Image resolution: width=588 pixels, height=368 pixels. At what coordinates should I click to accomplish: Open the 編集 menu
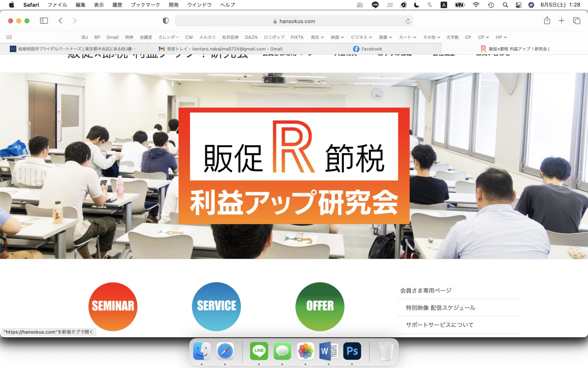point(80,5)
